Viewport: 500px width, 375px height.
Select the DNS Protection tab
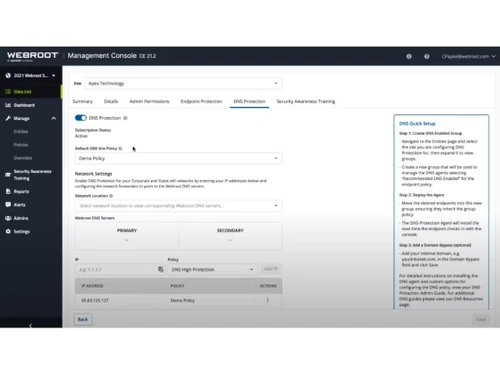pos(249,101)
